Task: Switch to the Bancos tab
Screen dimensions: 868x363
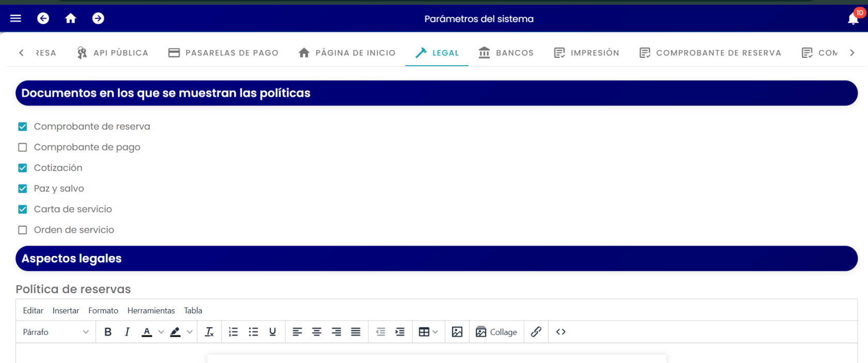Action: click(x=506, y=53)
